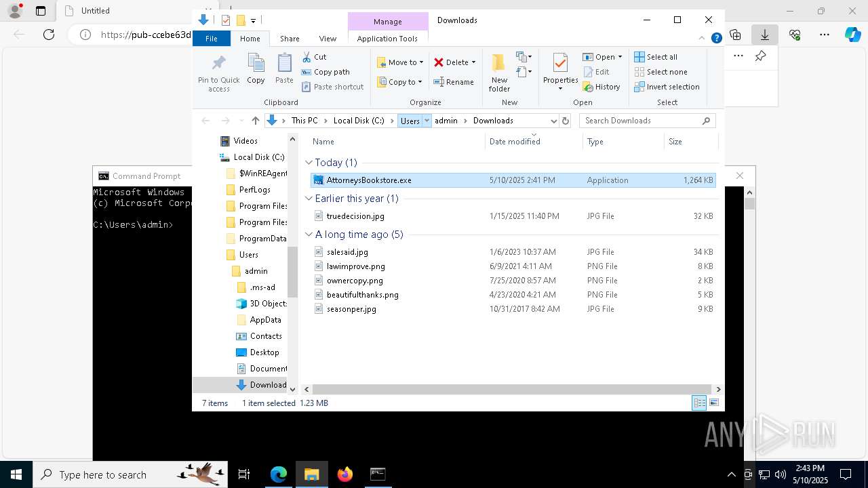This screenshot has width=868, height=488.
Task: Open Copy to dropdown
Action: [400, 82]
